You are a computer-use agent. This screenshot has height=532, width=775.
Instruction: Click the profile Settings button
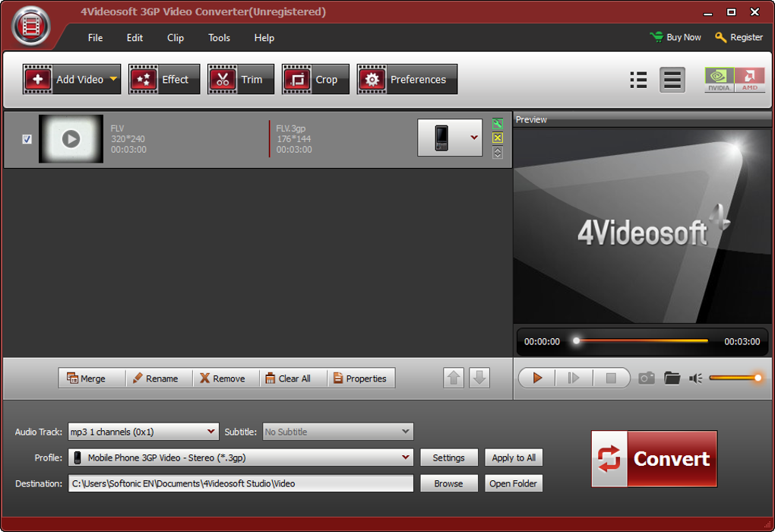449,458
